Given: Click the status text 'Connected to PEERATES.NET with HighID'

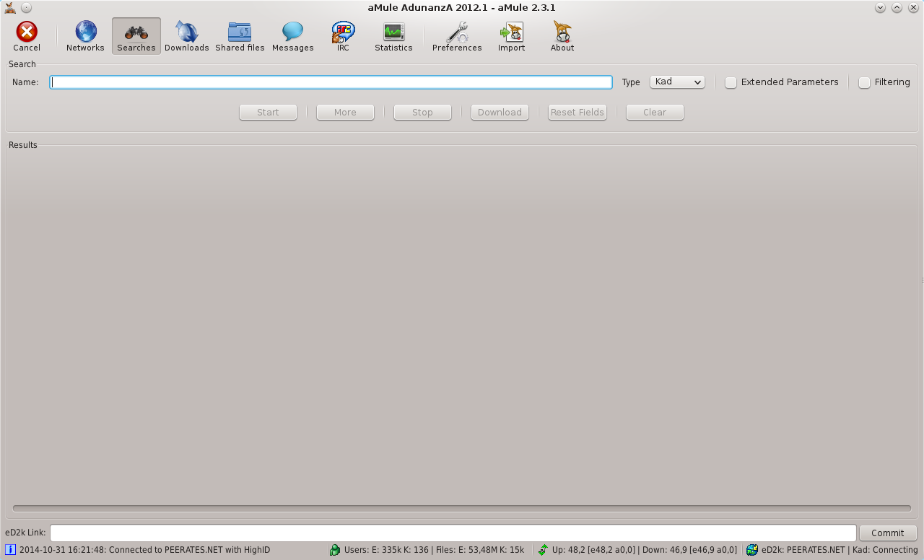Looking at the screenshot, I should [189, 550].
